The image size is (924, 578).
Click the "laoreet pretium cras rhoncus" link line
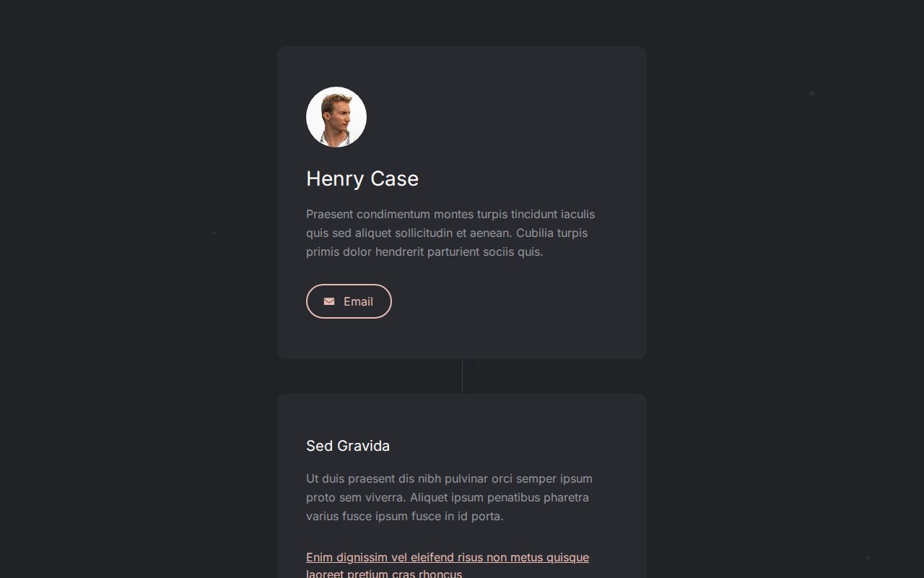point(384,574)
